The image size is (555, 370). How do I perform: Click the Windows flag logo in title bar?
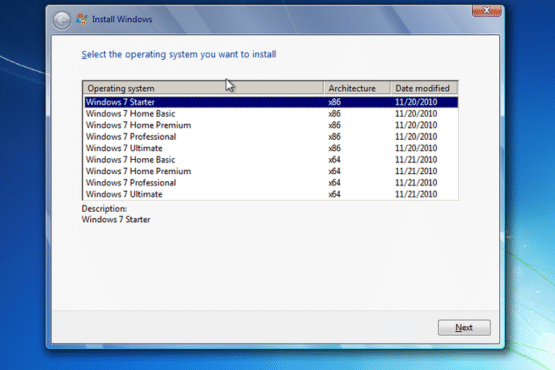[82, 19]
